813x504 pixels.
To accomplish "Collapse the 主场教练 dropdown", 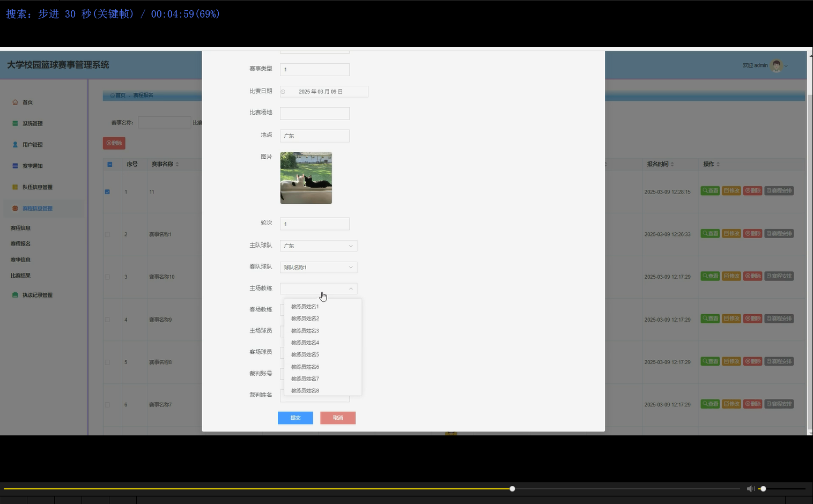I will pos(319,288).
